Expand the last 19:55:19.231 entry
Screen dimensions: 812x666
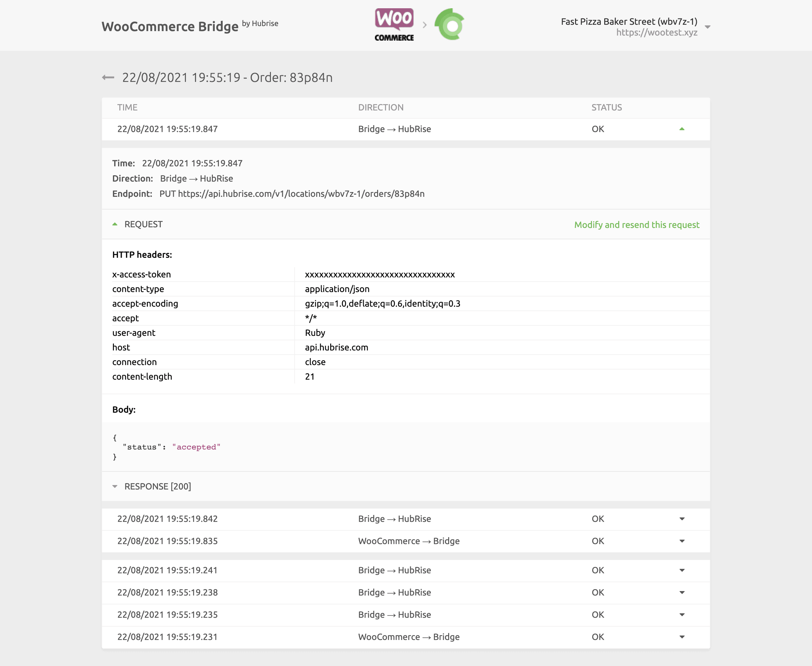tap(682, 637)
